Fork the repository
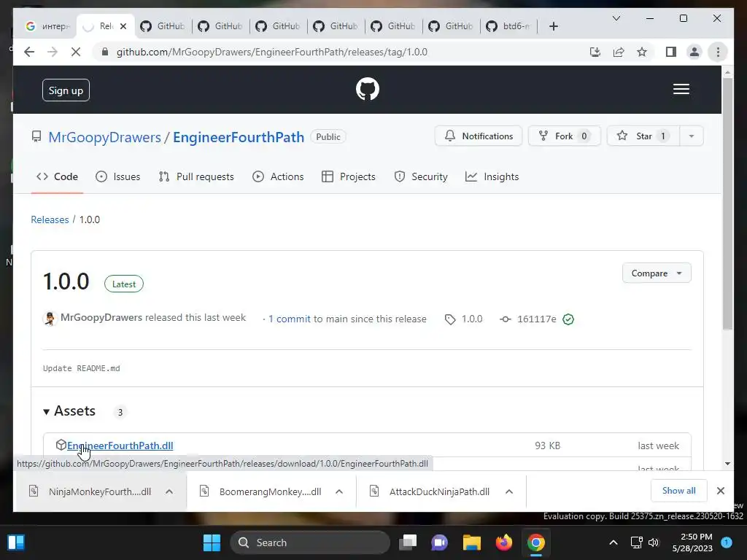The height and width of the screenshot is (560, 747). pos(564,136)
